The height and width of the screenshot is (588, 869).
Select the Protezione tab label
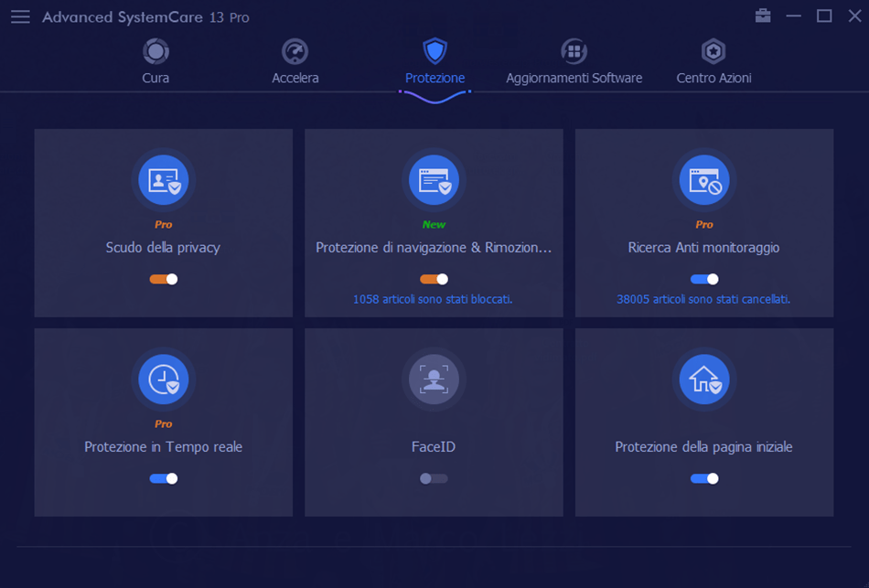(x=435, y=78)
